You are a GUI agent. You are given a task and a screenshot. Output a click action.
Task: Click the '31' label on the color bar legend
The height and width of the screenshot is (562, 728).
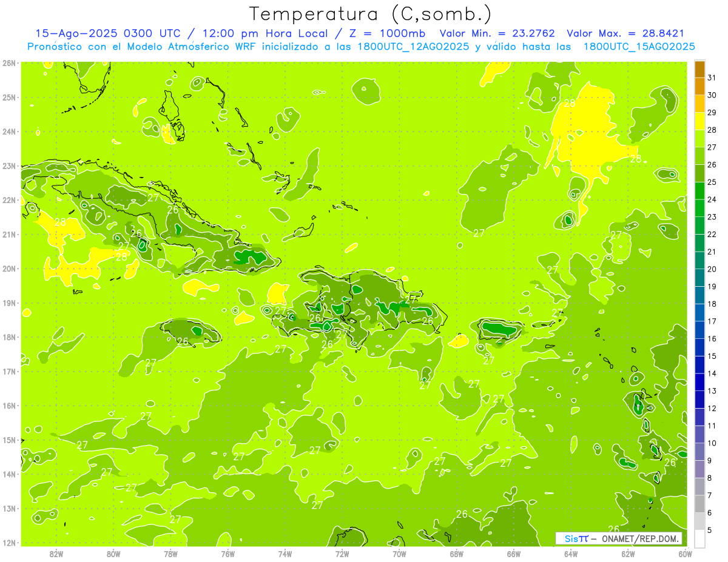tap(712, 78)
